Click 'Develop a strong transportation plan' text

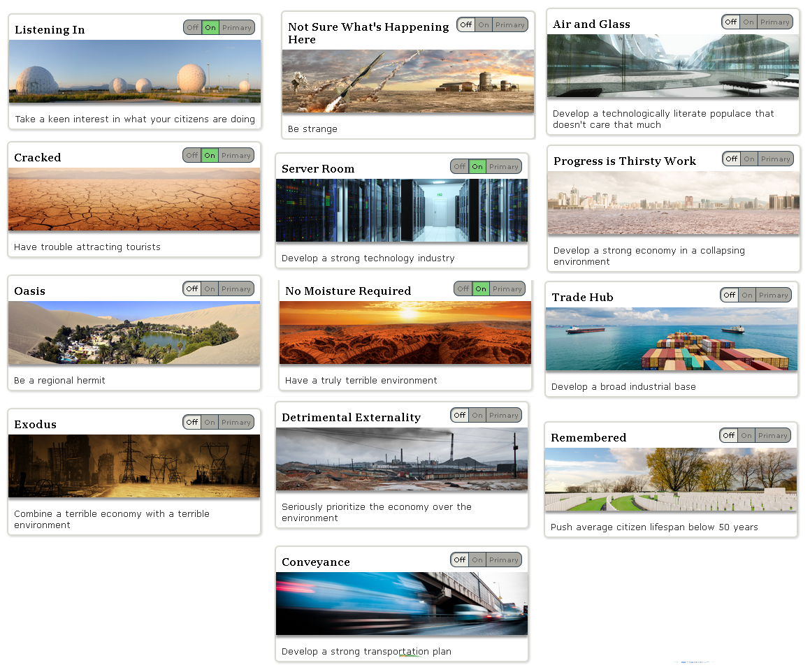[x=366, y=652]
